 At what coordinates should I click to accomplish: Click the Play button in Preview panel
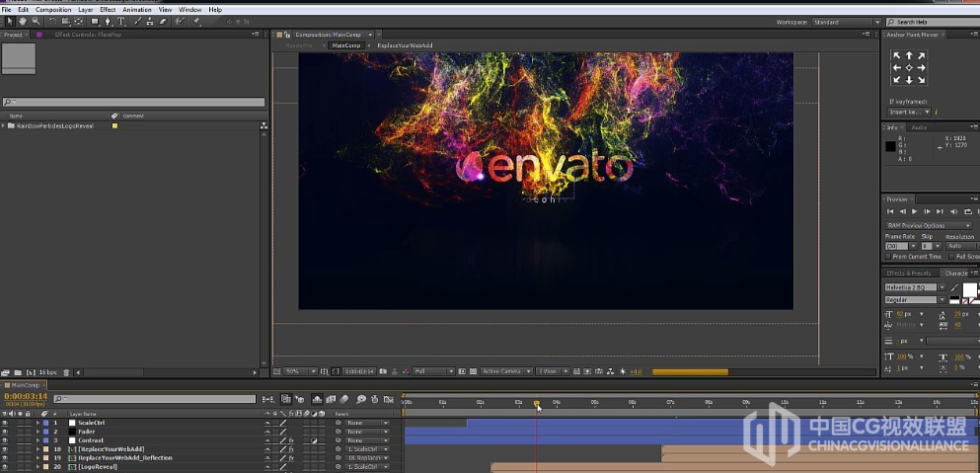point(915,211)
